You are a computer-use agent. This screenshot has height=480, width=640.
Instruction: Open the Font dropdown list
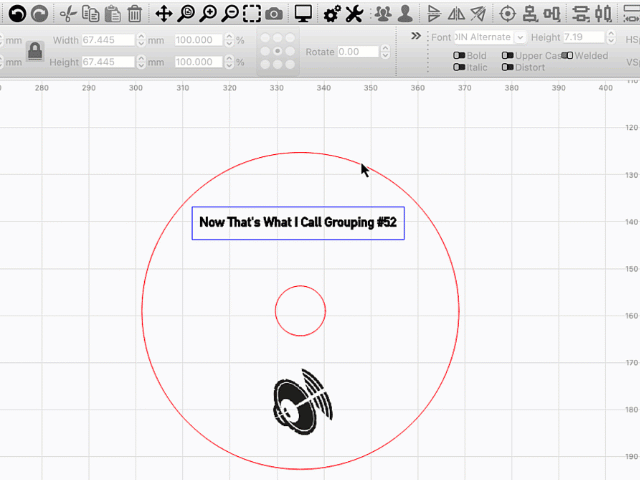click(x=490, y=37)
